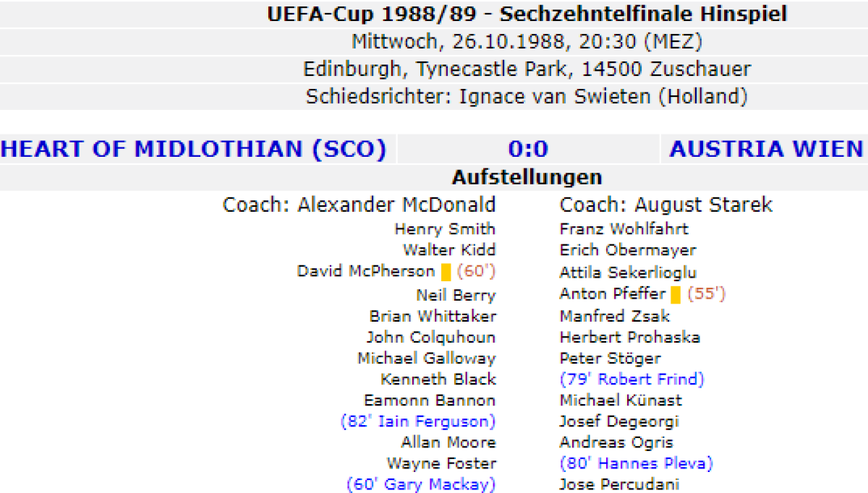Click coach August Starek text
This screenshot has width=868, height=493.
[665, 205]
